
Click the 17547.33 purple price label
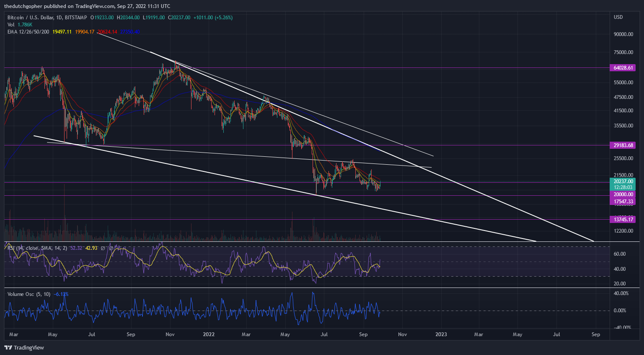click(x=623, y=202)
